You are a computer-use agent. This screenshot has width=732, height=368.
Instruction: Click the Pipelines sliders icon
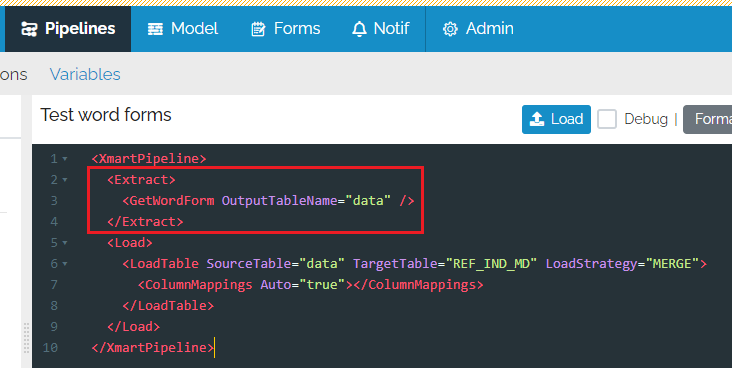coord(29,29)
